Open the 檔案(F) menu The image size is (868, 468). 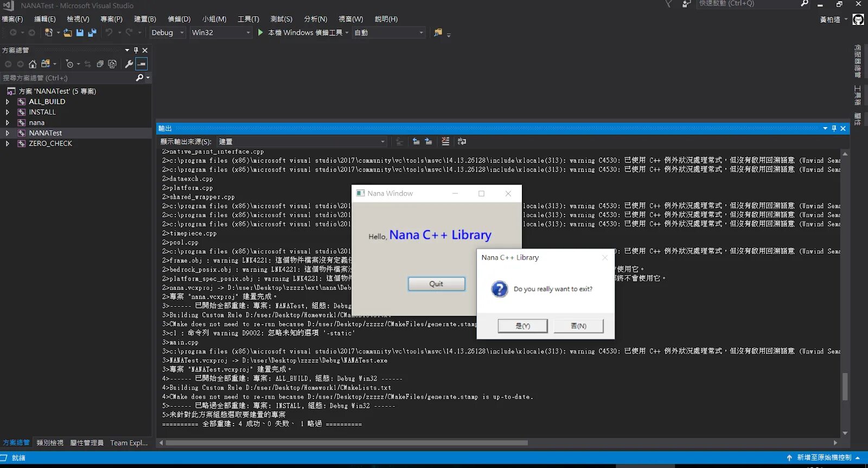tap(12, 19)
